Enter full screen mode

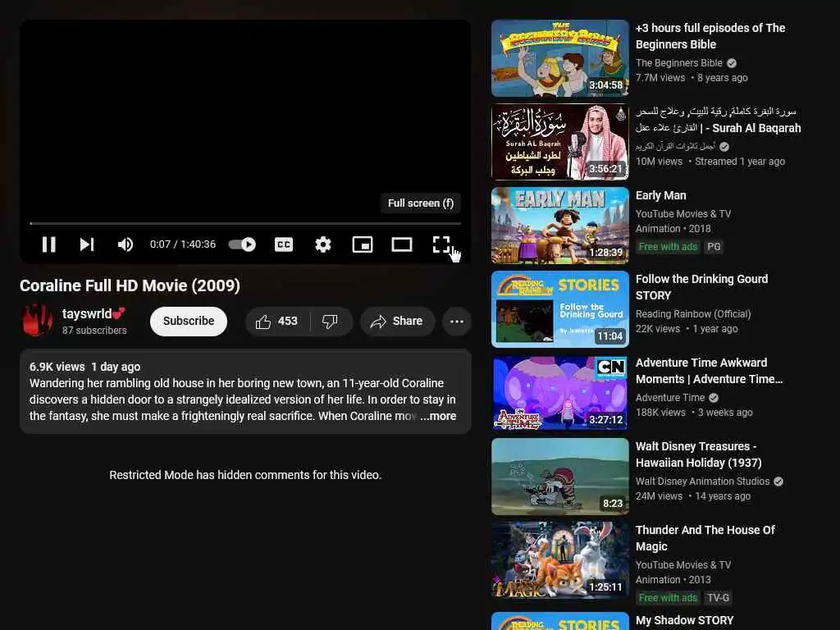coord(441,244)
